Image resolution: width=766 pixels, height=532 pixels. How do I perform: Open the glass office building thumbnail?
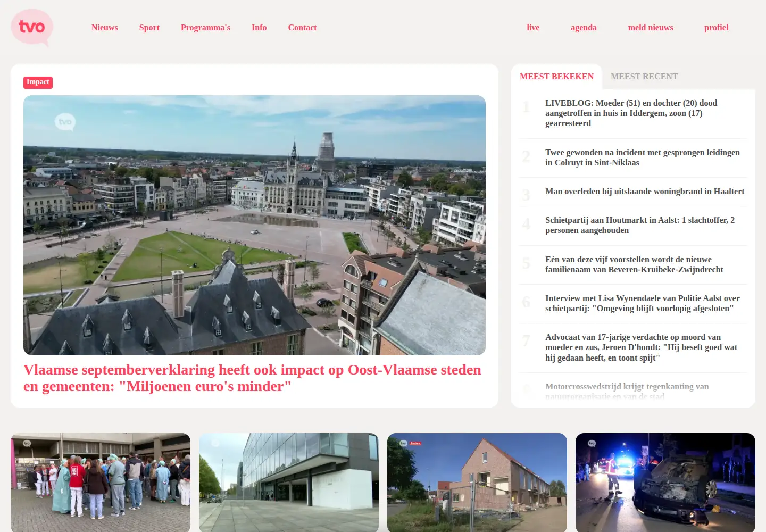(289, 483)
